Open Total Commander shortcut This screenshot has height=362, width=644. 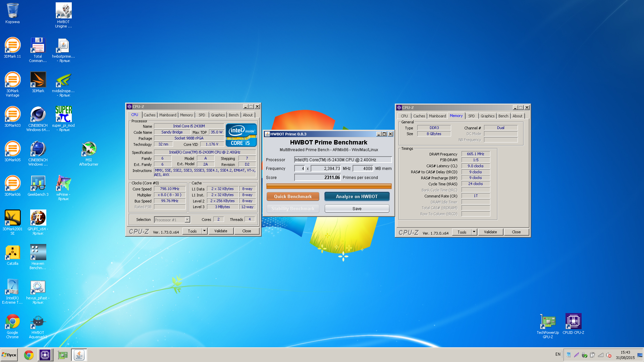click(x=38, y=50)
